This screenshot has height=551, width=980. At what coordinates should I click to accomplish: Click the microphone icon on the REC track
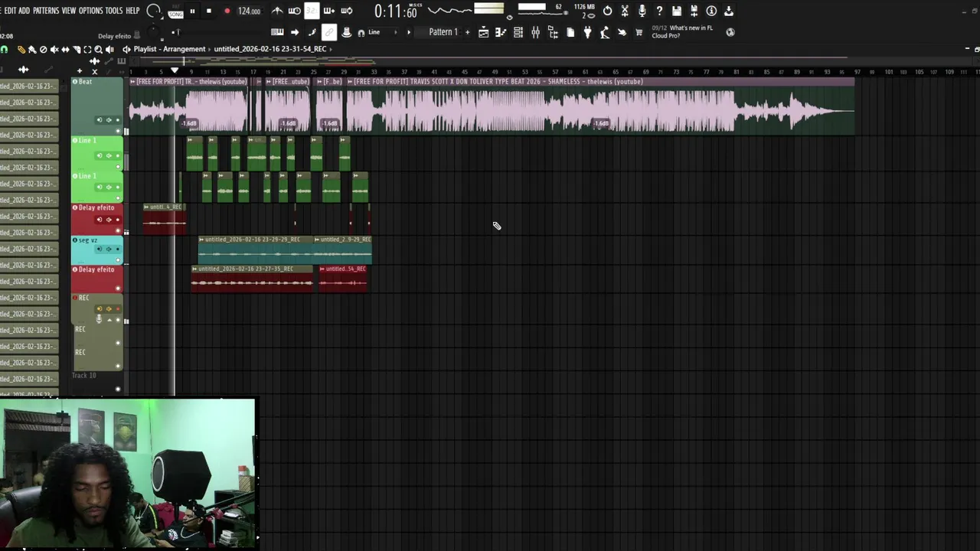point(99,318)
